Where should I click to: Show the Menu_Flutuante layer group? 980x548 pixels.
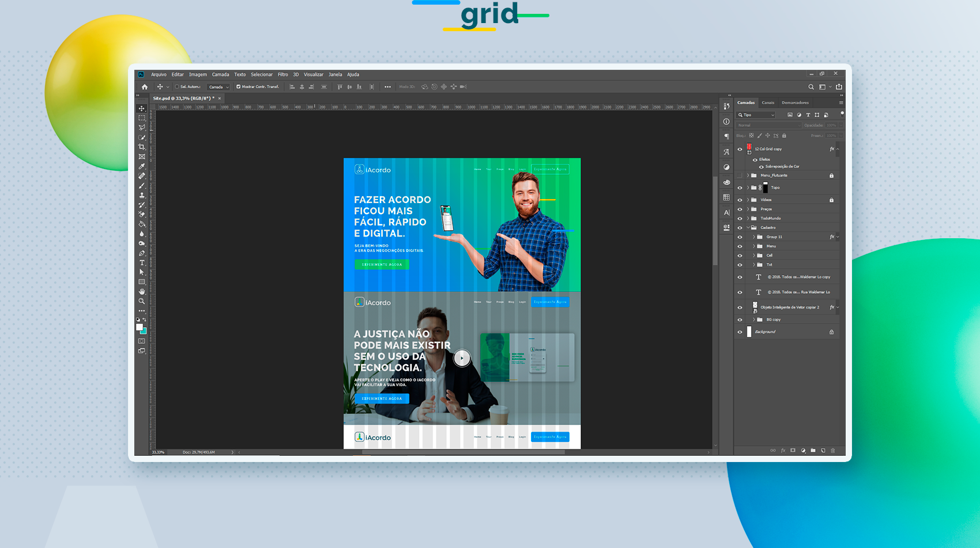(x=740, y=175)
